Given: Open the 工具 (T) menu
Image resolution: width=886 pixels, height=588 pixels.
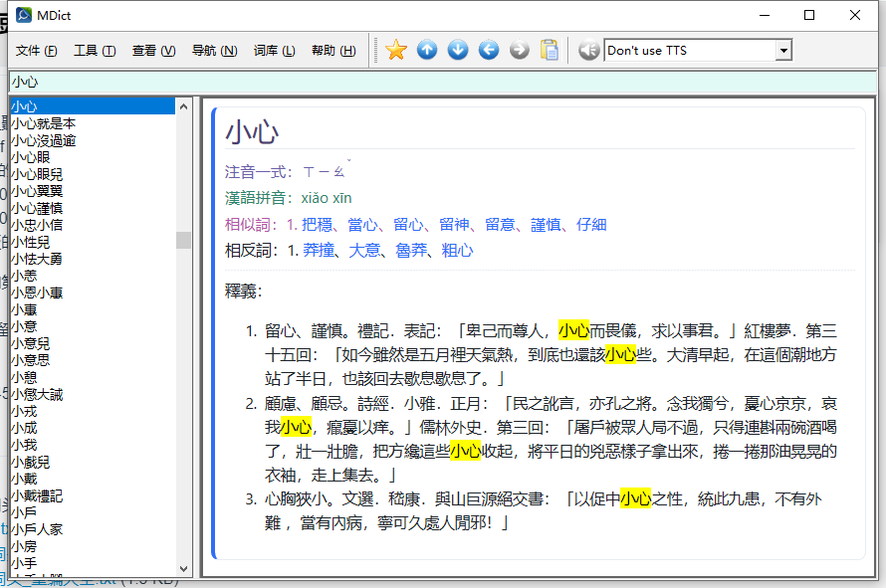Looking at the screenshot, I should (x=95, y=51).
